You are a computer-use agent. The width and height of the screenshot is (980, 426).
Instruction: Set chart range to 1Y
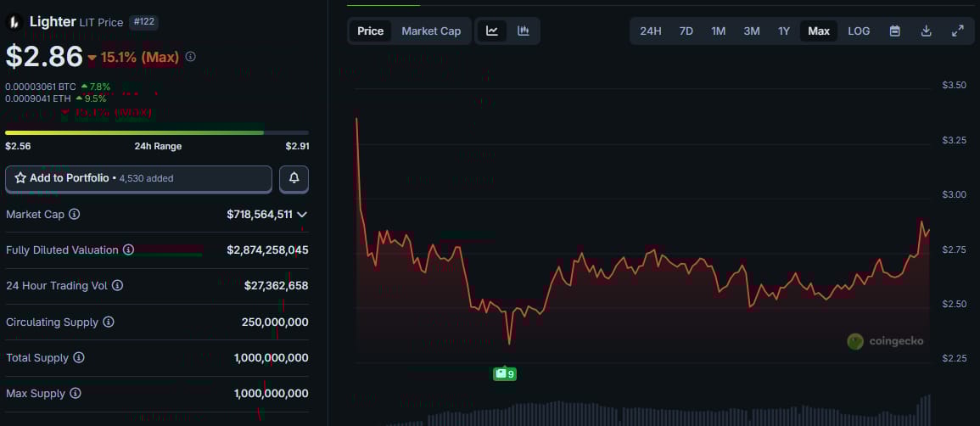[784, 31]
